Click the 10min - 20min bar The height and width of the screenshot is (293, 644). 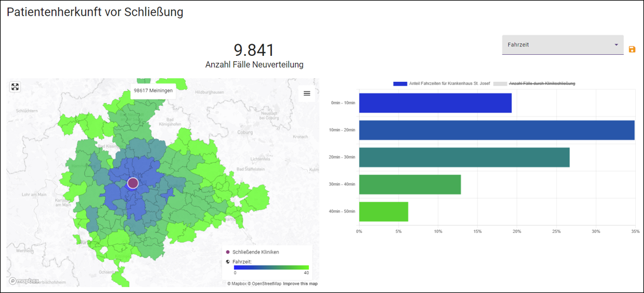click(497, 130)
